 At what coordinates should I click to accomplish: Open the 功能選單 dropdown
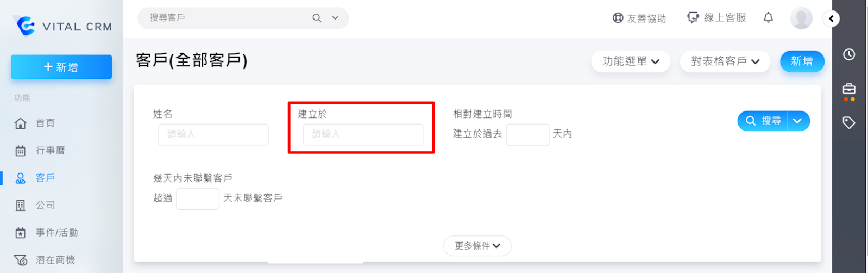[631, 61]
